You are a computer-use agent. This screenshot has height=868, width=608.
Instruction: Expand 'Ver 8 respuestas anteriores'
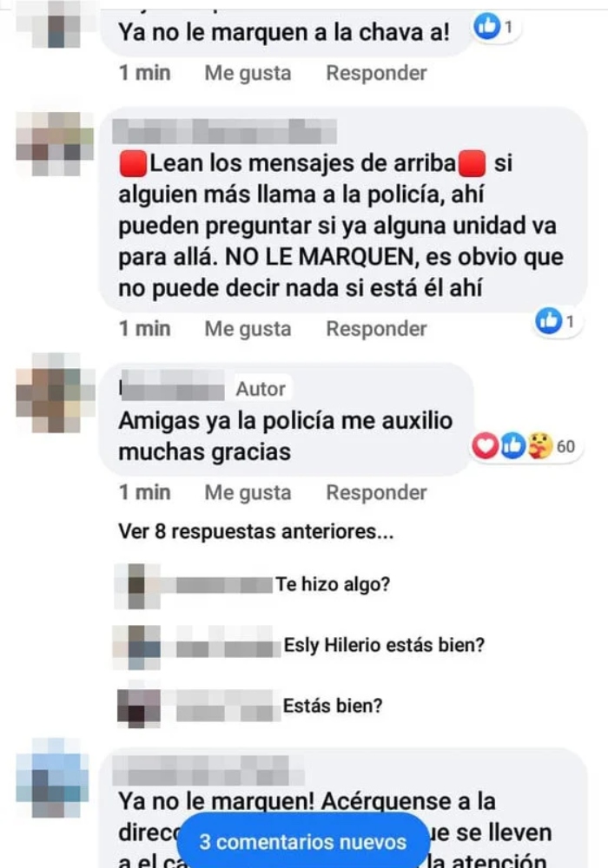[256, 531]
